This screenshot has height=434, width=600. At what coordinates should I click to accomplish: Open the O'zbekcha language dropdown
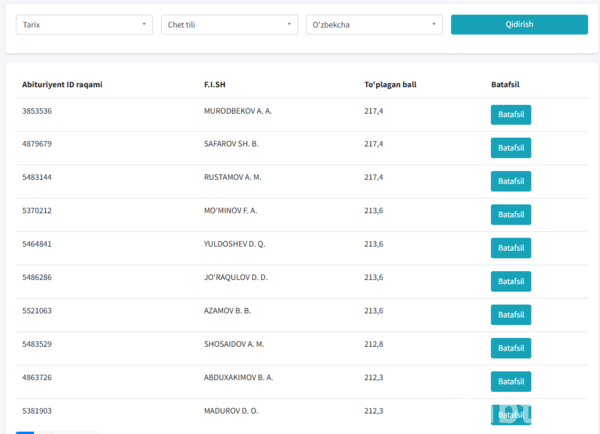[374, 24]
